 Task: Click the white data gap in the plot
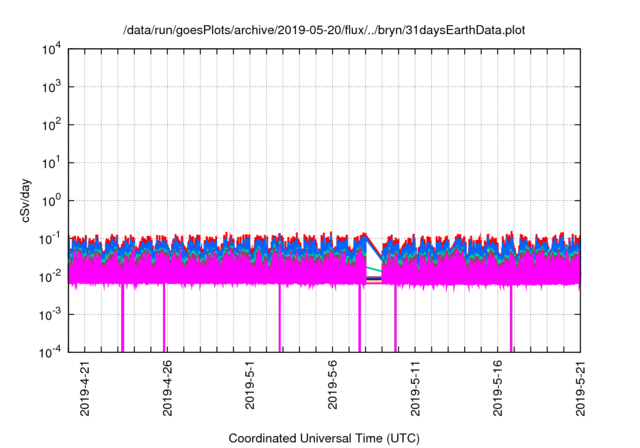tap(374, 255)
